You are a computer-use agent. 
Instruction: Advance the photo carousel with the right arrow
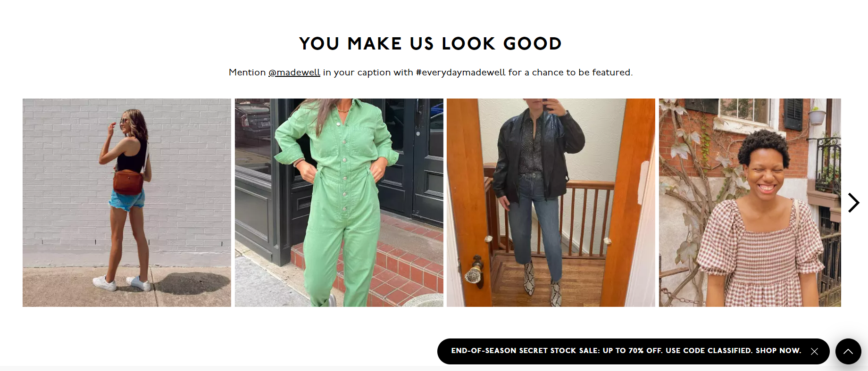(x=853, y=203)
